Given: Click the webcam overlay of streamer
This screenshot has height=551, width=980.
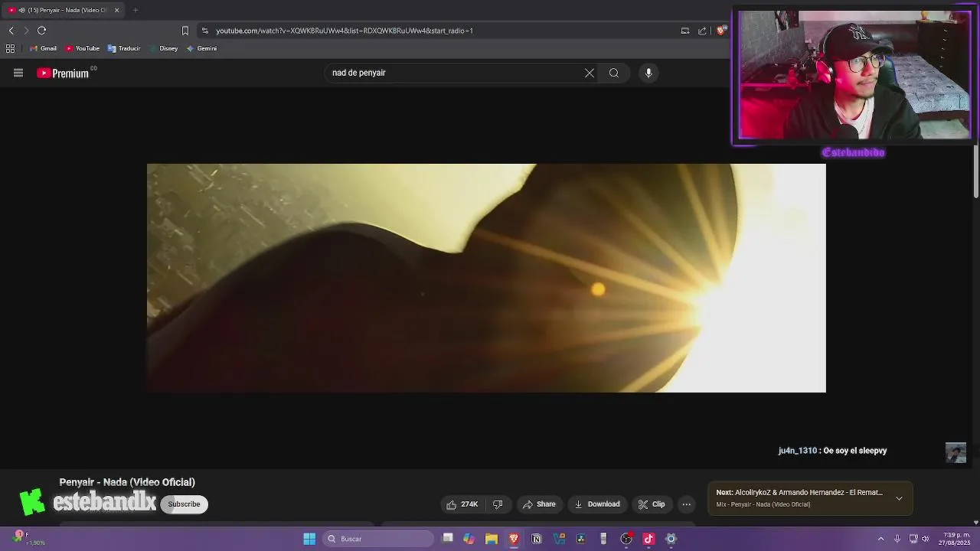Looking at the screenshot, I should point(853,75).
